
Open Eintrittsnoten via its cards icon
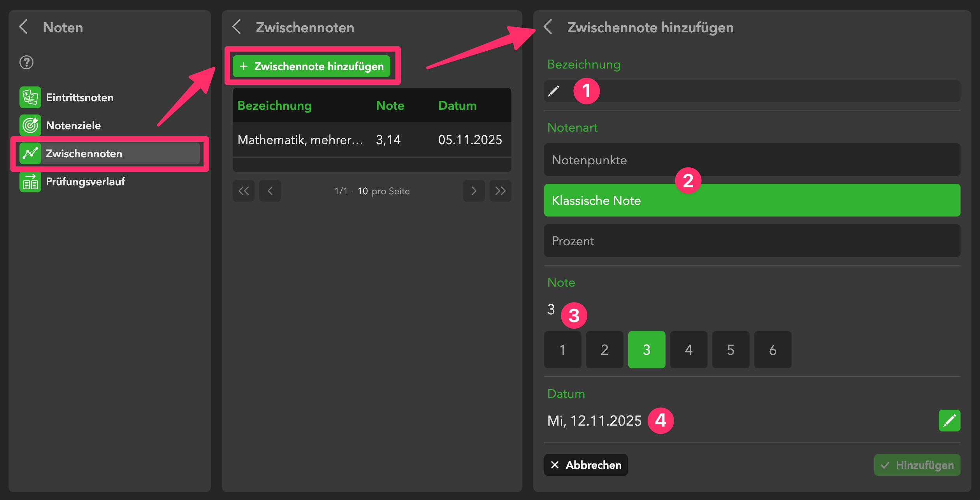30,97
